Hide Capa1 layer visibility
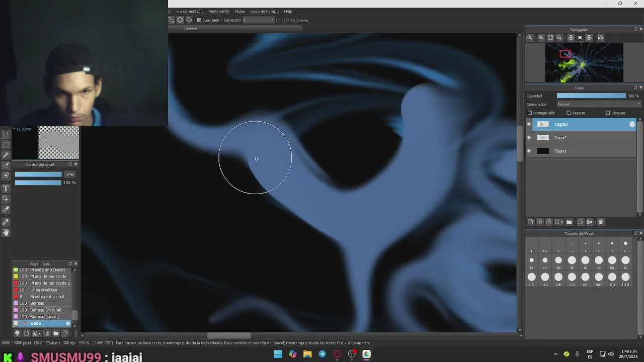This screenshot has width=644, height=362. (x=529, y=151)
